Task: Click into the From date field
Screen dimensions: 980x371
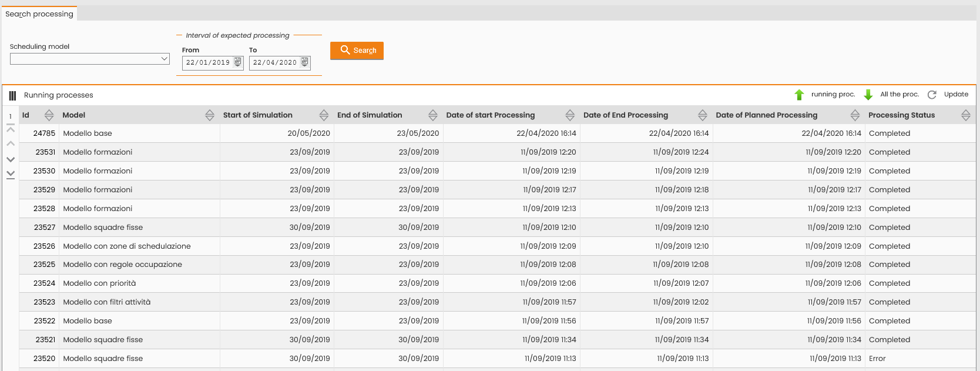Action: [x=208, y=62]
